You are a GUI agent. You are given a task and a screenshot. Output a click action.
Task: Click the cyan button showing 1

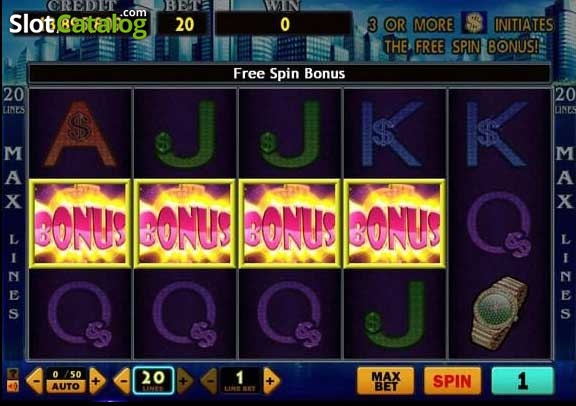pos(522,381)
